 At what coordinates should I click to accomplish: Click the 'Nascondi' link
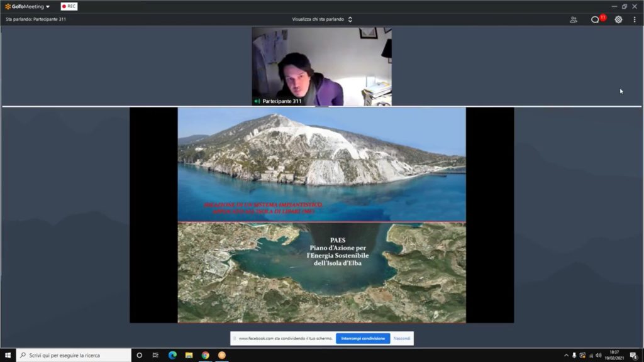[402, 338]
